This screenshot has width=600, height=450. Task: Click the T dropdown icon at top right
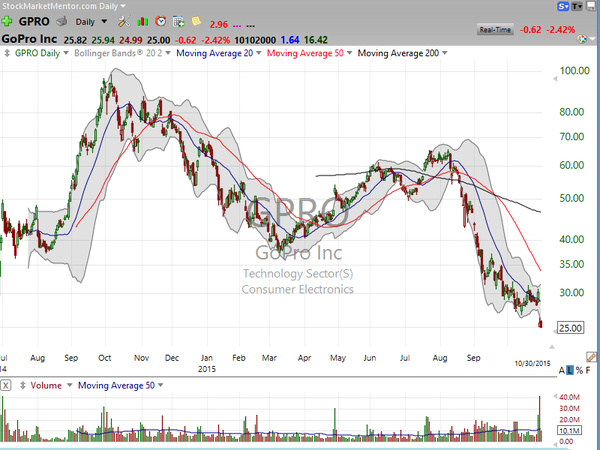click(577, 6)
